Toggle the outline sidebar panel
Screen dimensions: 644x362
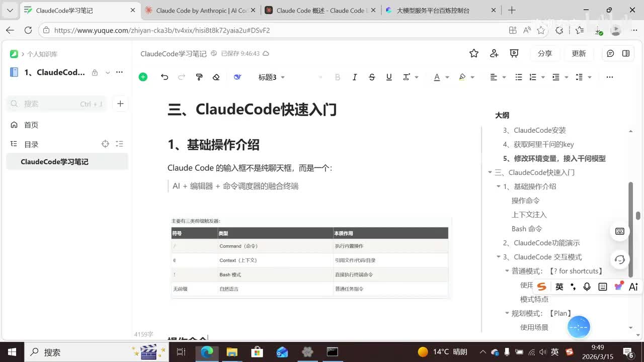click(626, 53)
